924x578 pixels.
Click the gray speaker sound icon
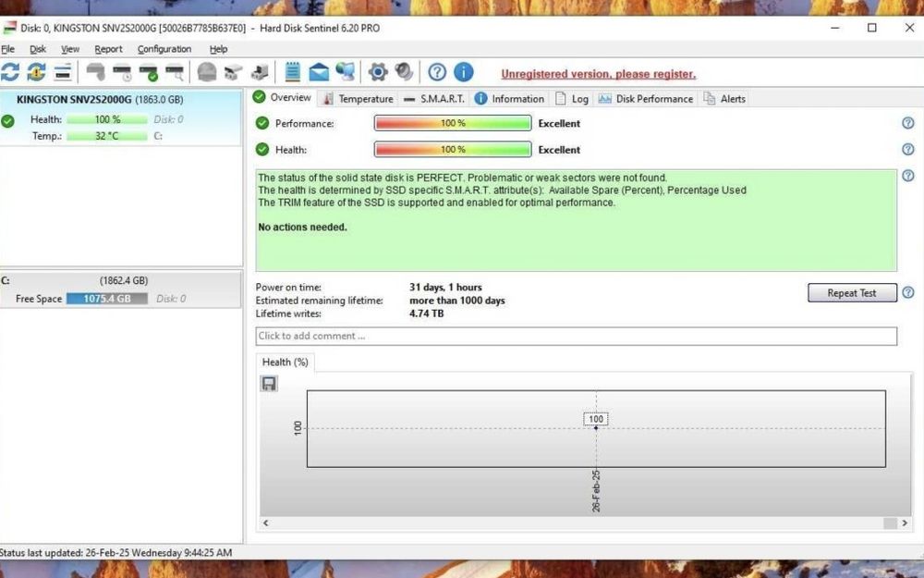point(404,72)
